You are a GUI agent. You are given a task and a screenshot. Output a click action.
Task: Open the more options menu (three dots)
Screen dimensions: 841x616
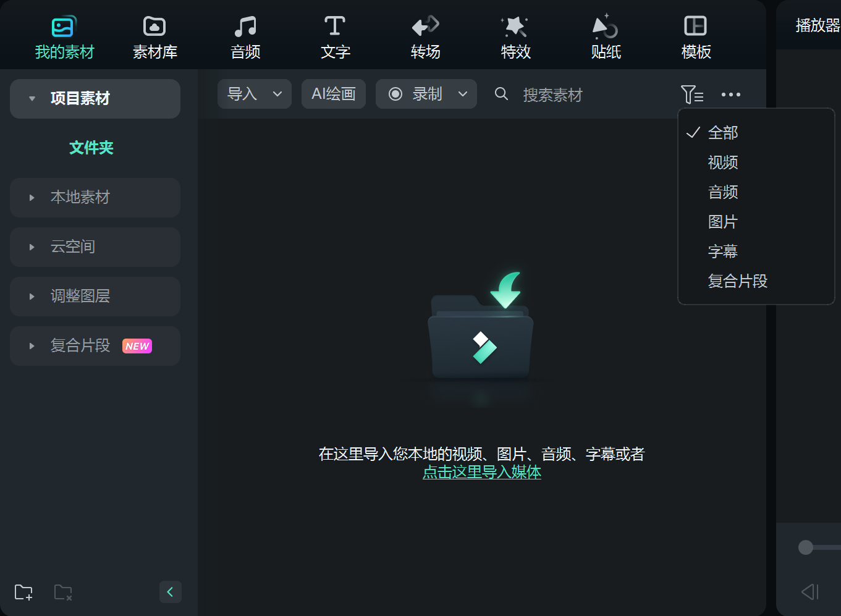coord(731,94)
